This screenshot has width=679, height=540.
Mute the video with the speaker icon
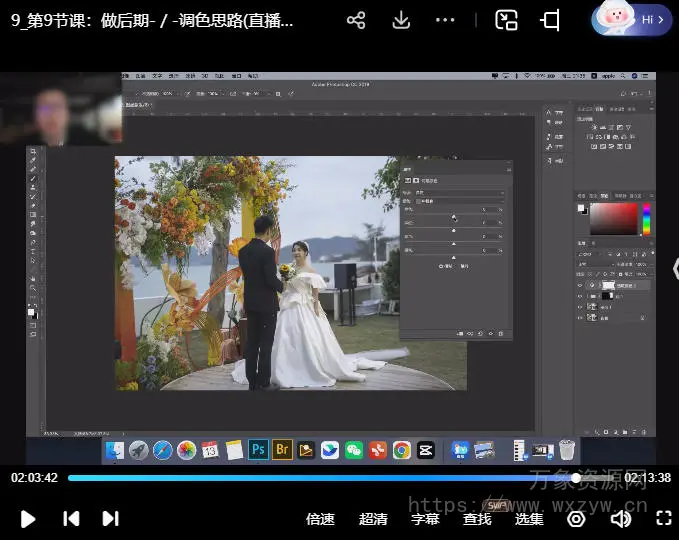click(x=621, y=518)
